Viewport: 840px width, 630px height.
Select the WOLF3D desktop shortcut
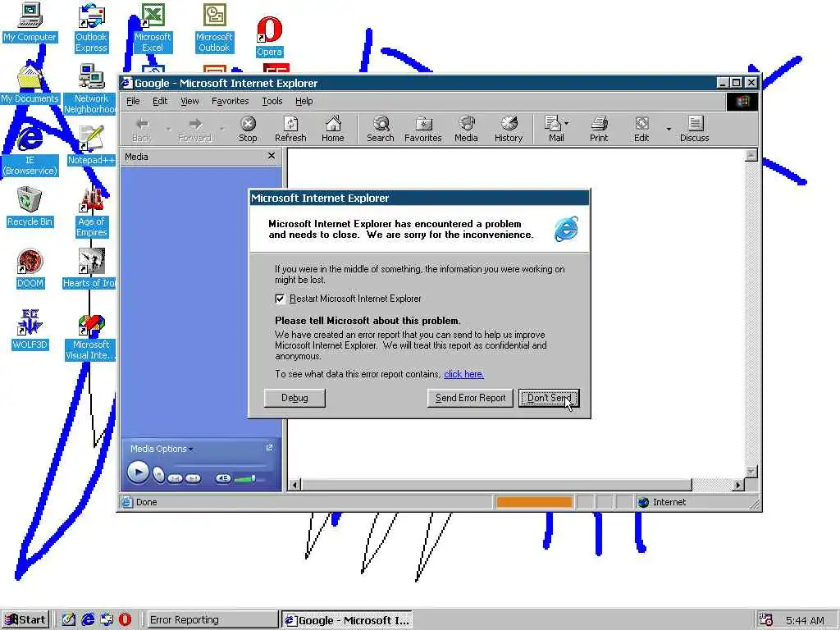click(x=30, y=330)
